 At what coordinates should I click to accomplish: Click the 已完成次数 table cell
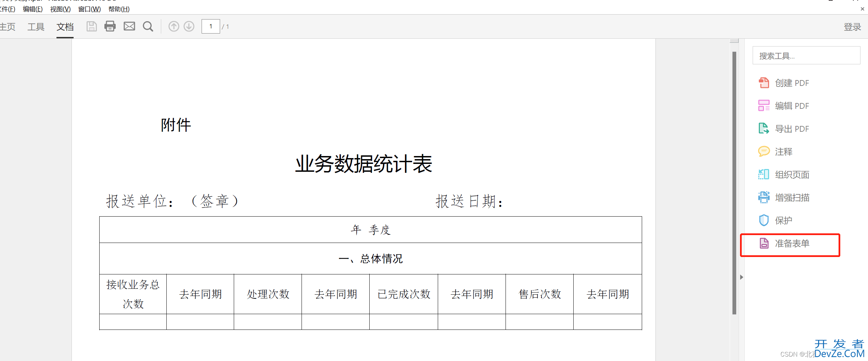pos(404,294)
